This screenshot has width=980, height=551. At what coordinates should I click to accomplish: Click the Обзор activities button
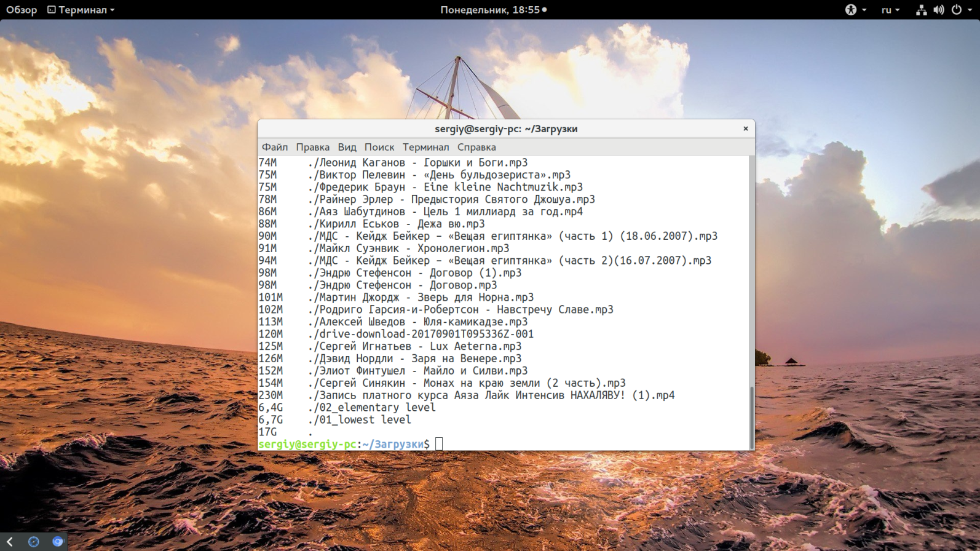click(22, 10)
